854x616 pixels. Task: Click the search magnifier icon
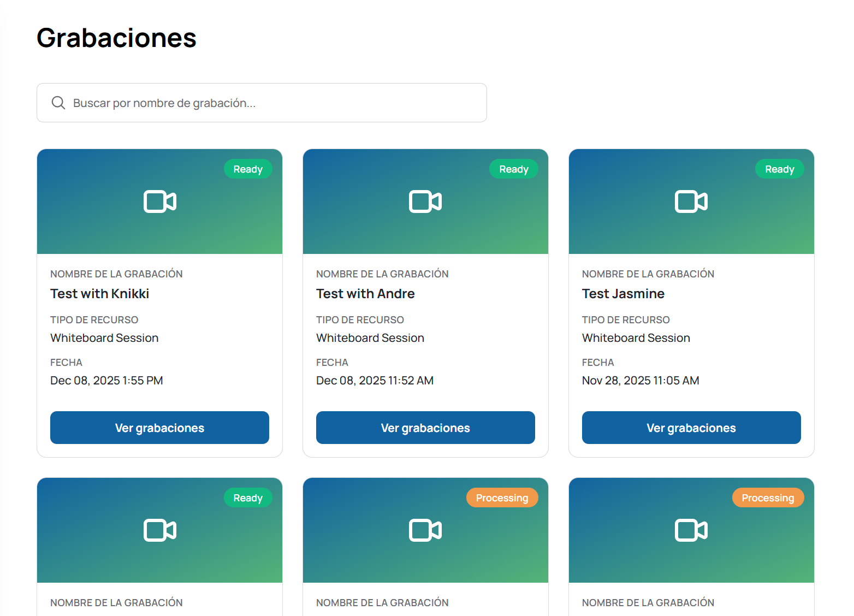(58, 103)
